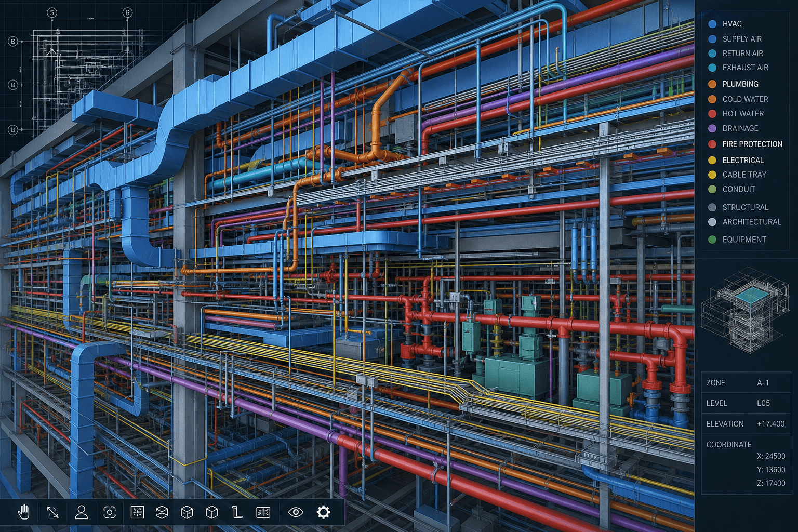Click the Cable Tray yellow color dot
The width and height of the screenshot is (798, 532).
click(712, 175)
